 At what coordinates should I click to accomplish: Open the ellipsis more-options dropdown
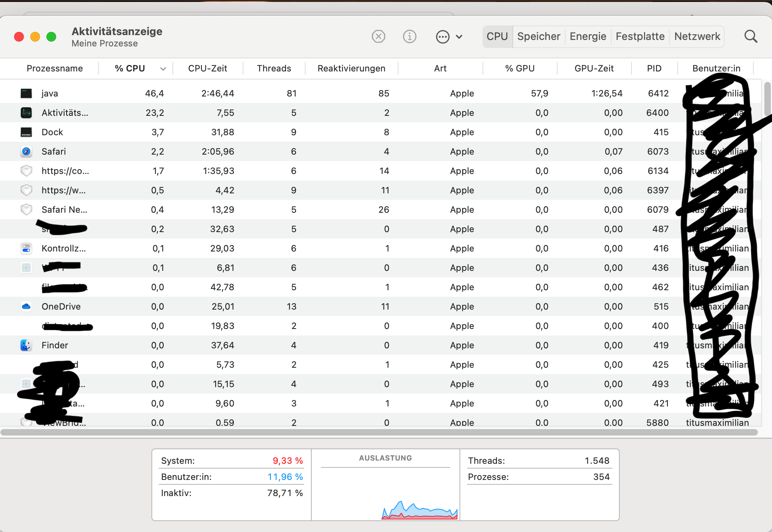click(443, 37)
